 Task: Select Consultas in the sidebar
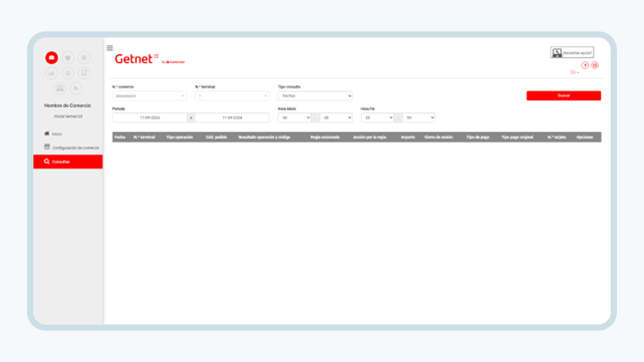pos(68,162)
